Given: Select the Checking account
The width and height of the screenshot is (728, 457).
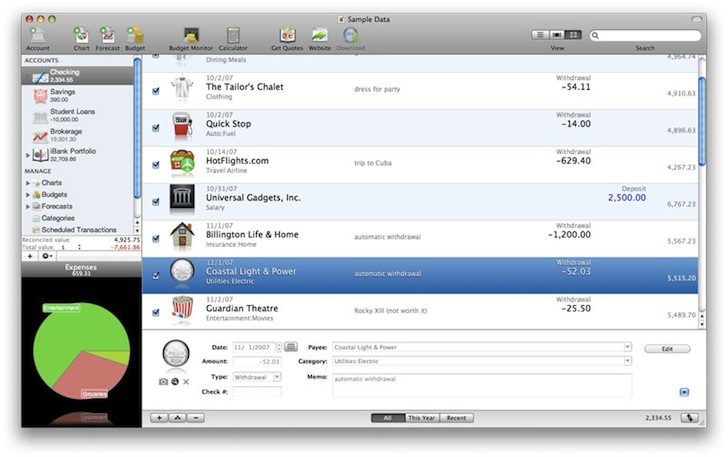Looking at the screenshot, I should coord(78,75).
